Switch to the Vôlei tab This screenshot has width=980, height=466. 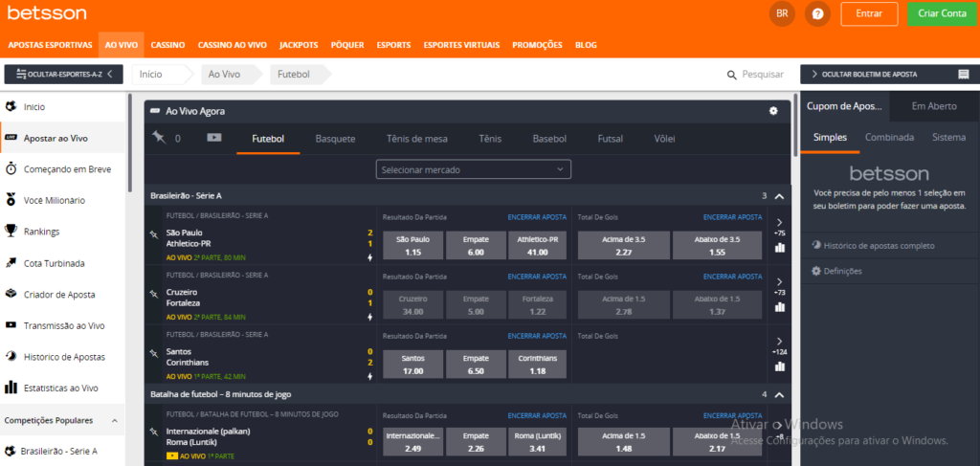click(664, 139)
